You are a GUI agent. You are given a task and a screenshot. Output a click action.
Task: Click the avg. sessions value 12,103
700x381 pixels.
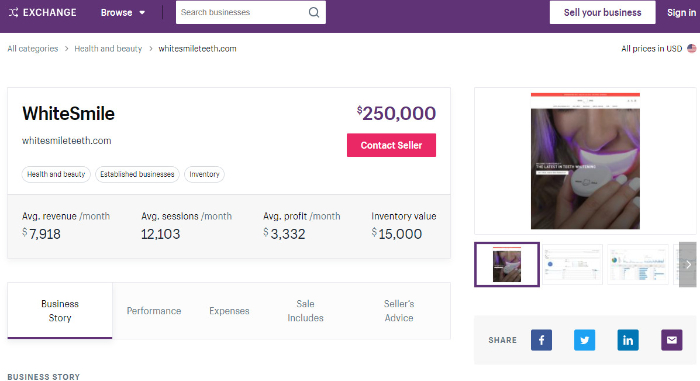161,234
